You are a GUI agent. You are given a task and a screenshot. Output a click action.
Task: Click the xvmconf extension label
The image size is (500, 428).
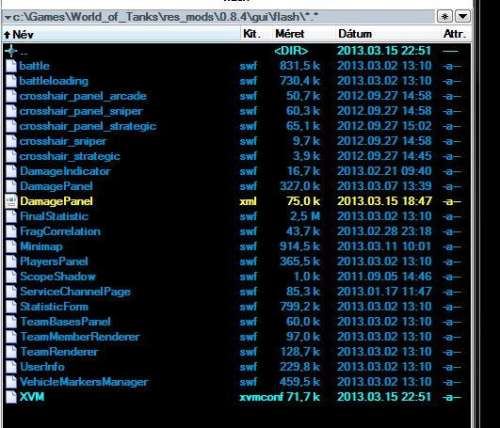tap(261, 397)
